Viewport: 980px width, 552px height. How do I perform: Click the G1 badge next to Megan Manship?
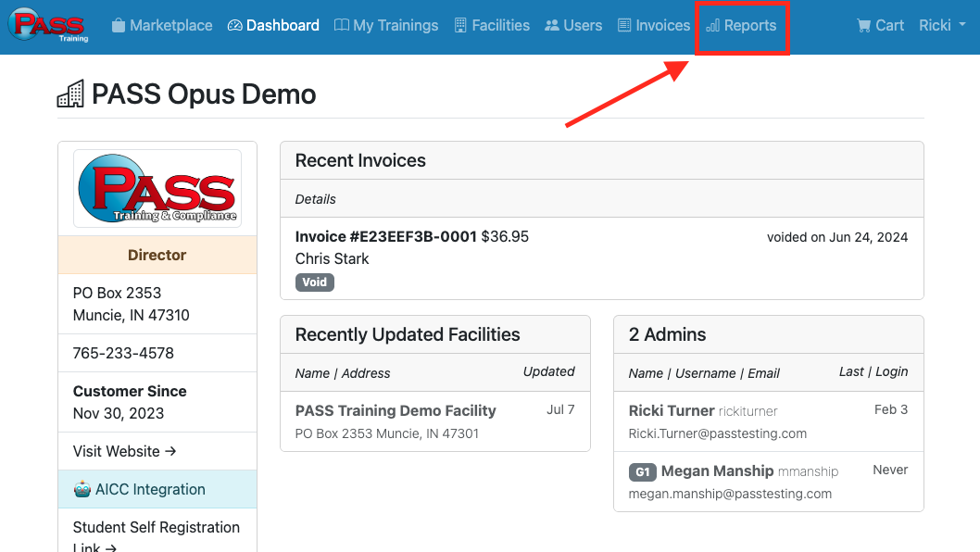643,472
